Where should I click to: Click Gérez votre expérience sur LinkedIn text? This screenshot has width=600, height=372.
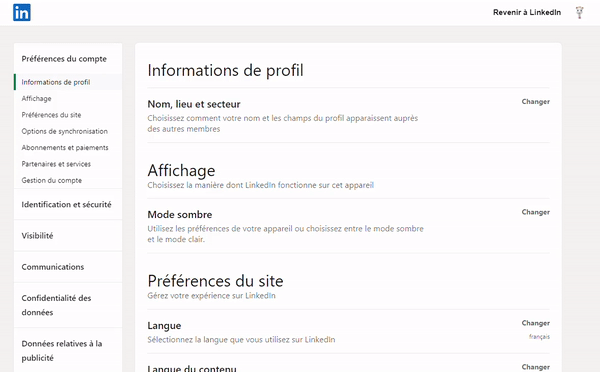(x=212, y=295)
